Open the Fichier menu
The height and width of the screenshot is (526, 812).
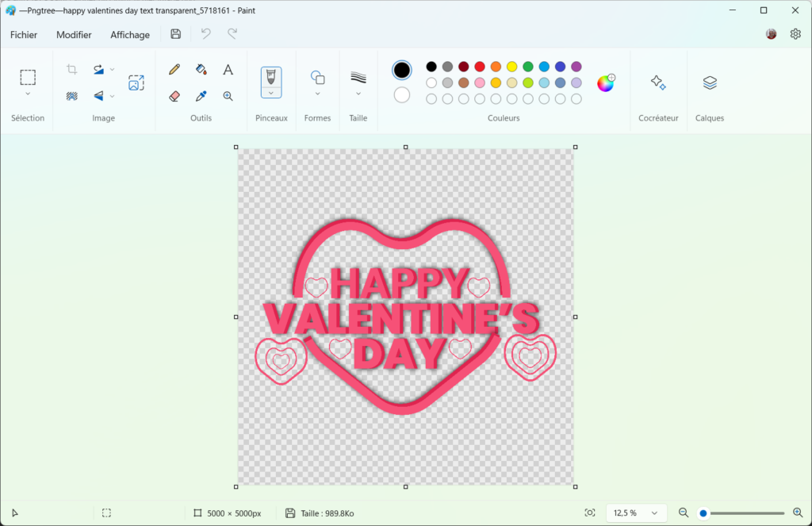coord(24,35)
